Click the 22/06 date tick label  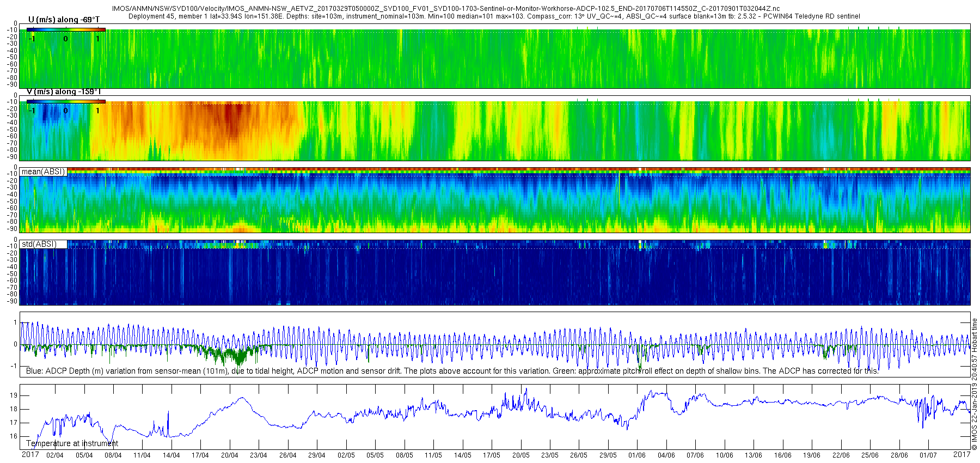click(841, 455)
